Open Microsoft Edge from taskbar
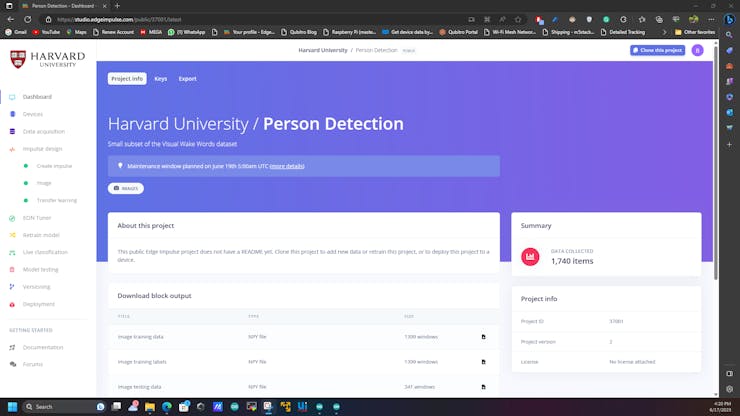Screen dimensions: 740x416 tap(167, 407)
